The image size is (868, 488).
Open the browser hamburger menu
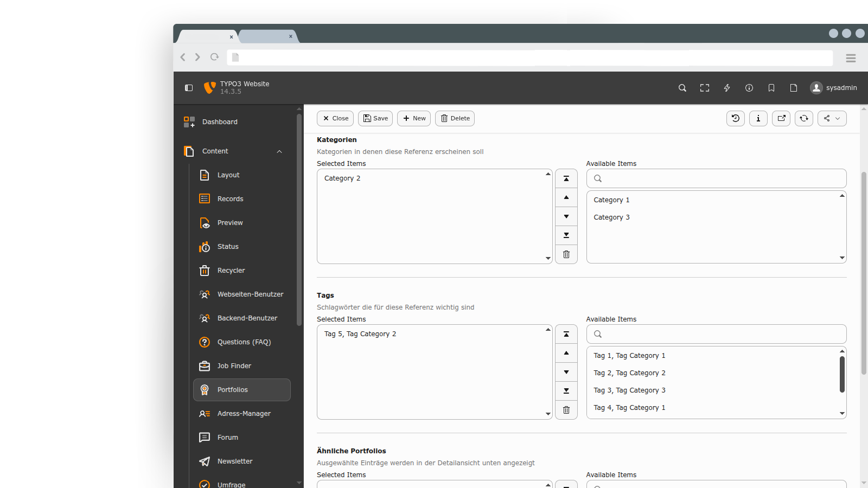(x=851, y=58)
